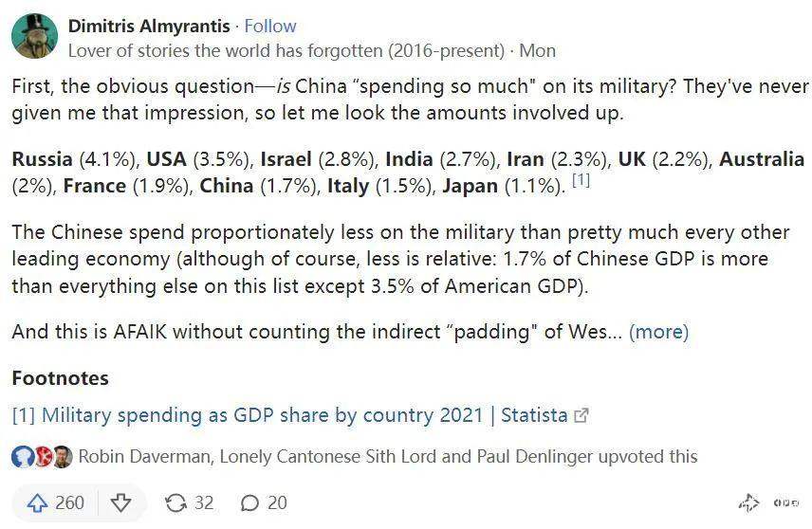Viewport: 812px width, 529px height.
Task: Downvote this answer
Action: [x=120, y=502]
